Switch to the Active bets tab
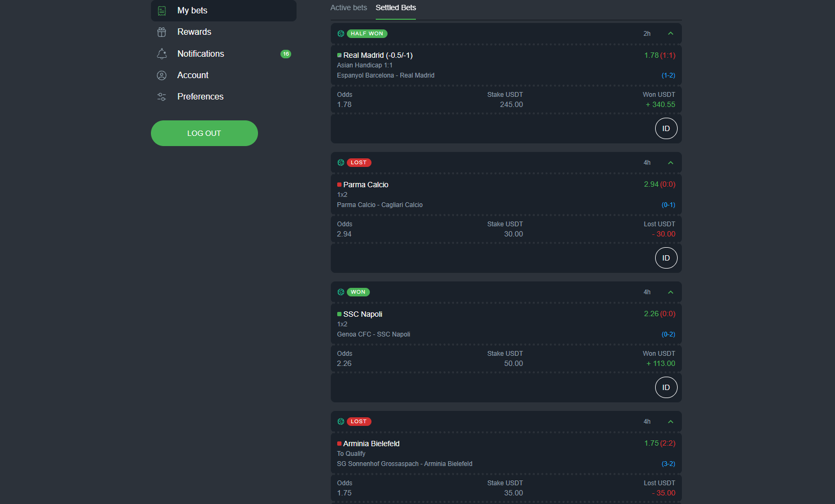This screenshot has width=835, height=504. tap(348, 7)
